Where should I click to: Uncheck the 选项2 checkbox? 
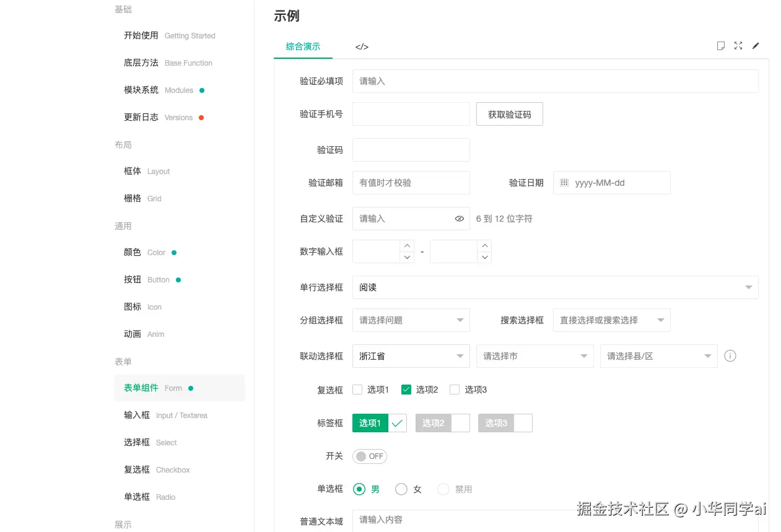pyautogui.click(x=406, y=390)
